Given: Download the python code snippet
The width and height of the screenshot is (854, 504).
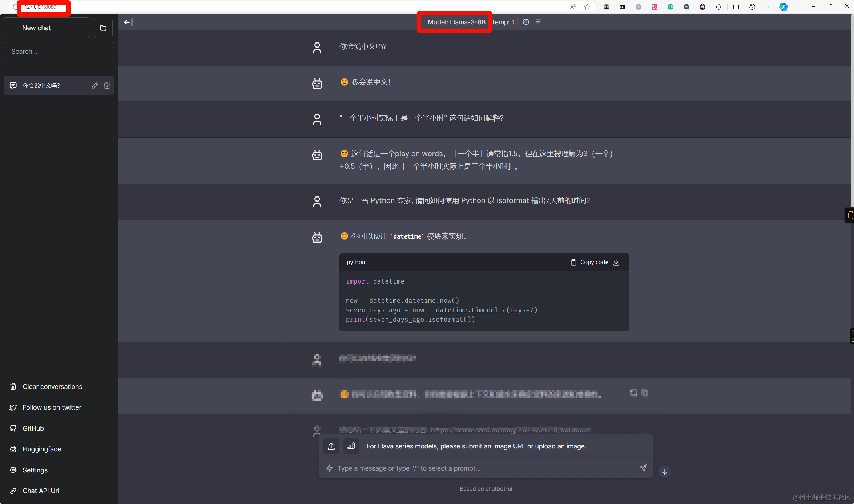Looking at the screenshot, I should coord(616,262).
